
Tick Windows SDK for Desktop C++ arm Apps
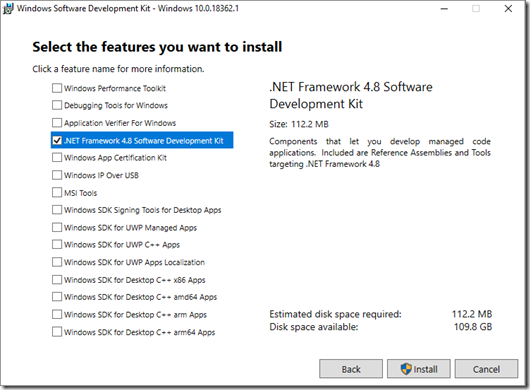click(57, 315)
